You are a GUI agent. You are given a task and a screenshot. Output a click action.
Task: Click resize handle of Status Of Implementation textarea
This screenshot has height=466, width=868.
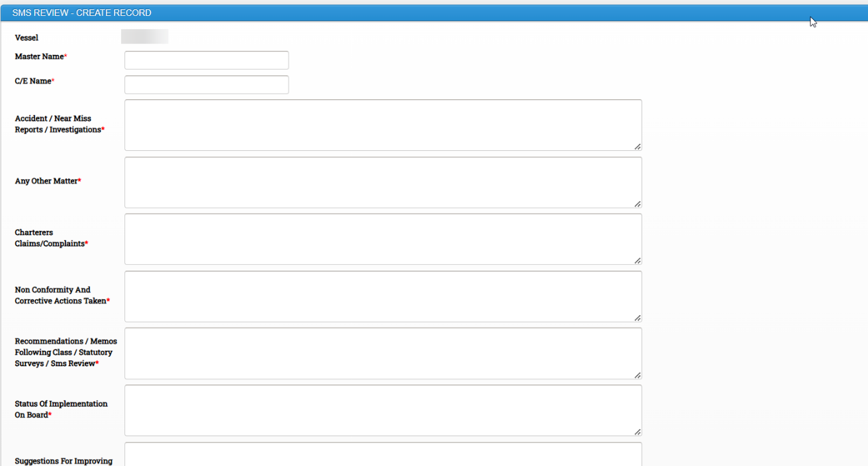tap(637, 432)
